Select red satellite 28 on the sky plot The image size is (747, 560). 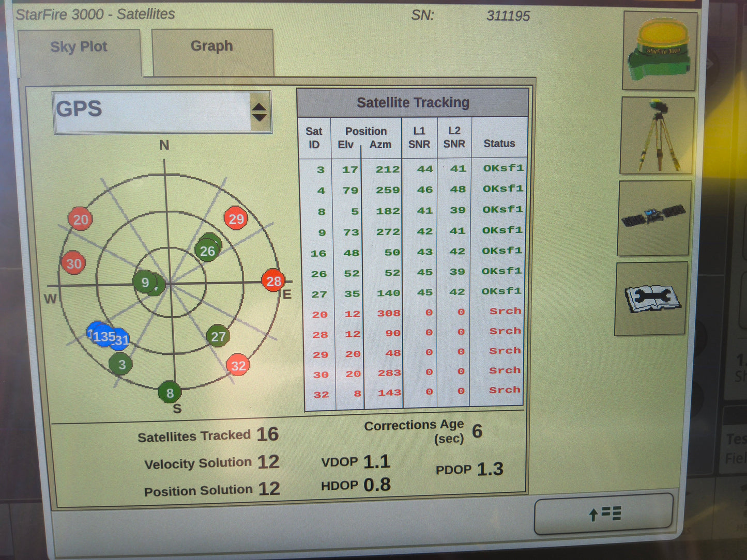coord(274,282)
